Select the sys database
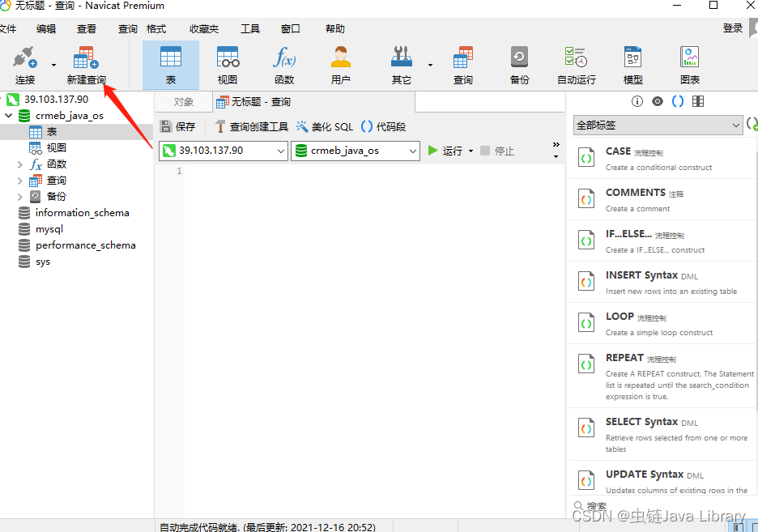The image size is (758, 532). (42, 262)
